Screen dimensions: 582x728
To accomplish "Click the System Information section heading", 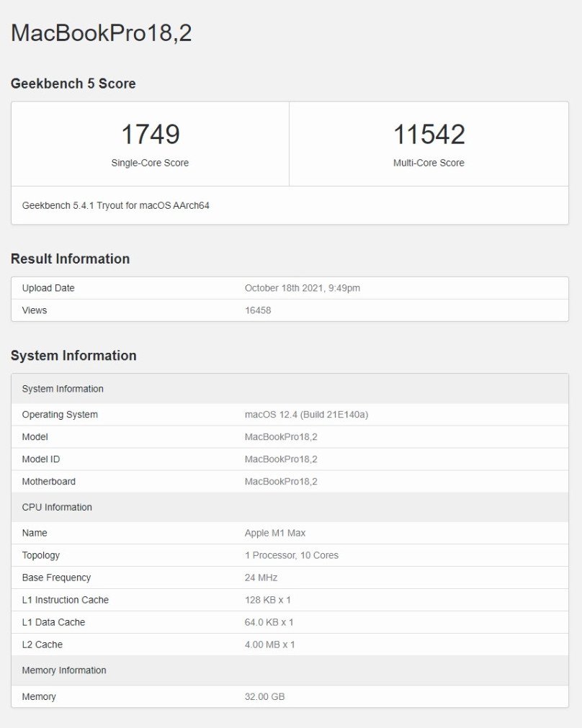I will pos(73,356).
